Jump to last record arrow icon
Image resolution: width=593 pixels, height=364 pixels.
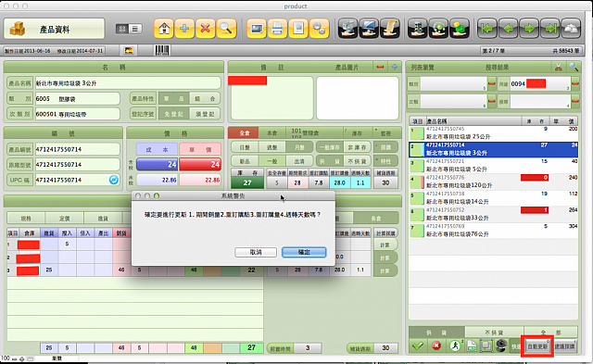pos(550,29)
